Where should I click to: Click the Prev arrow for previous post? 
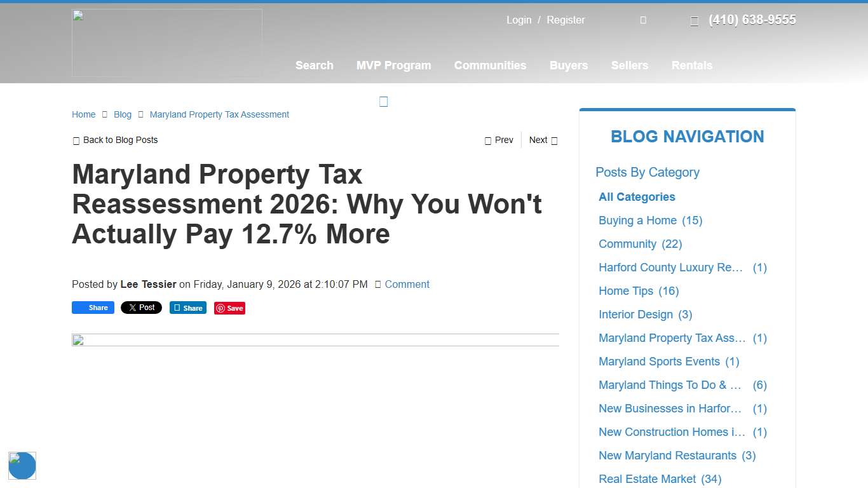click(x=489, y=140)
